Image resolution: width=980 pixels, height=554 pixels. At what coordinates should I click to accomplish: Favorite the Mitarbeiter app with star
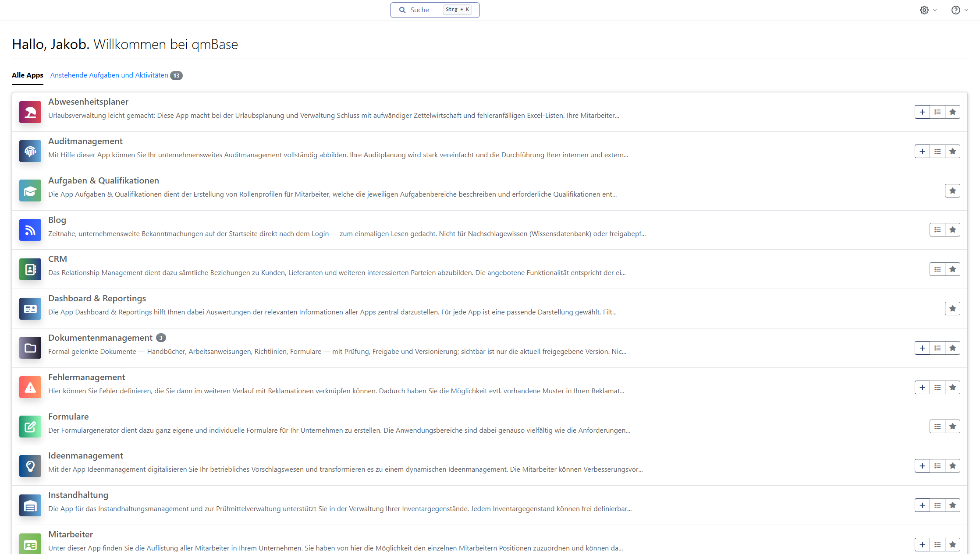pyautogui.click(x=953, y=545)
